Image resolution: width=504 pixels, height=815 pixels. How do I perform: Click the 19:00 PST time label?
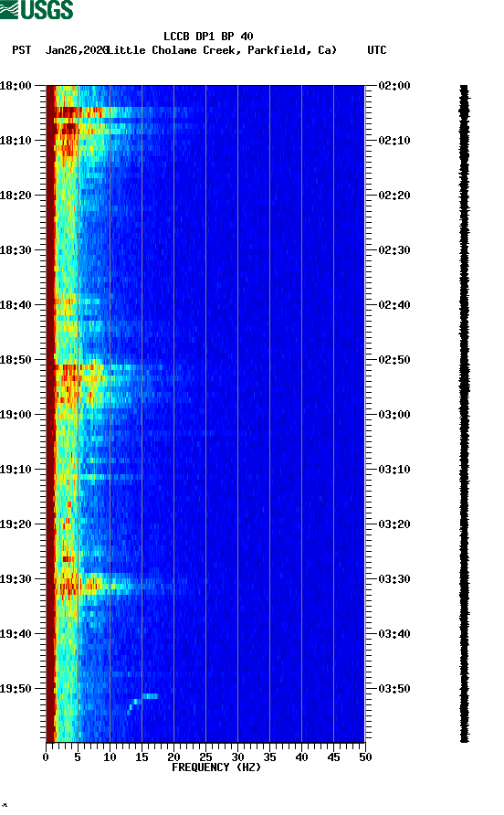pyautogui.click(x=16, y=415)
